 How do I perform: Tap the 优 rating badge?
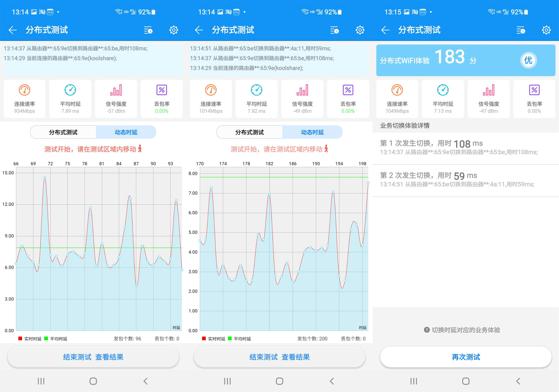tap(528, 60)
